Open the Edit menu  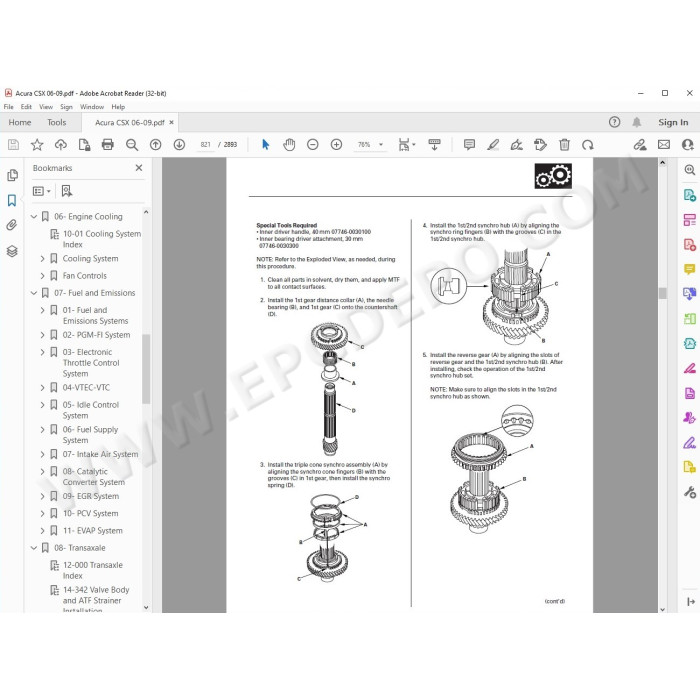[x=26, y=107]
